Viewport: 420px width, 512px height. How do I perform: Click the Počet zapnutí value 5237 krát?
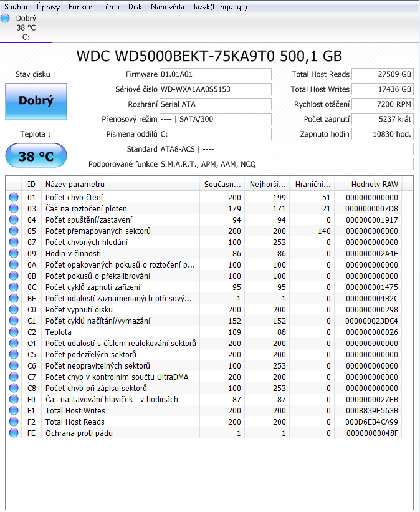point(383,119)
